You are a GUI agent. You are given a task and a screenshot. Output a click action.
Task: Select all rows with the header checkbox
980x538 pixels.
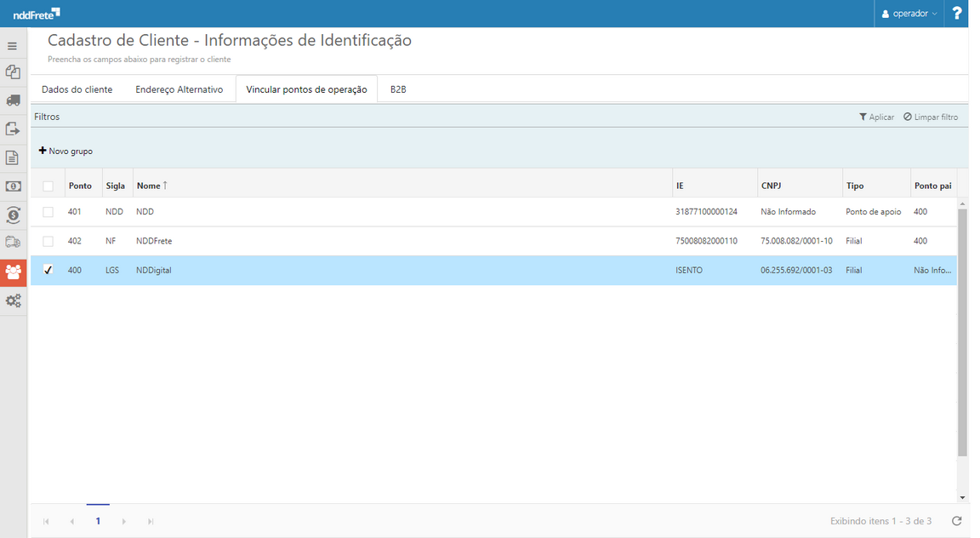click(x=48, y=185)
